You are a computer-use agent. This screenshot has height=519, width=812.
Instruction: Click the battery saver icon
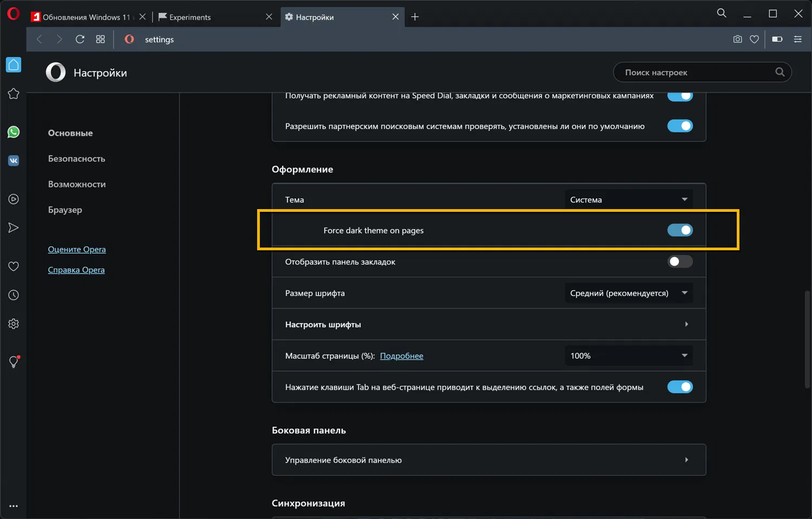(x=777, y=40)
